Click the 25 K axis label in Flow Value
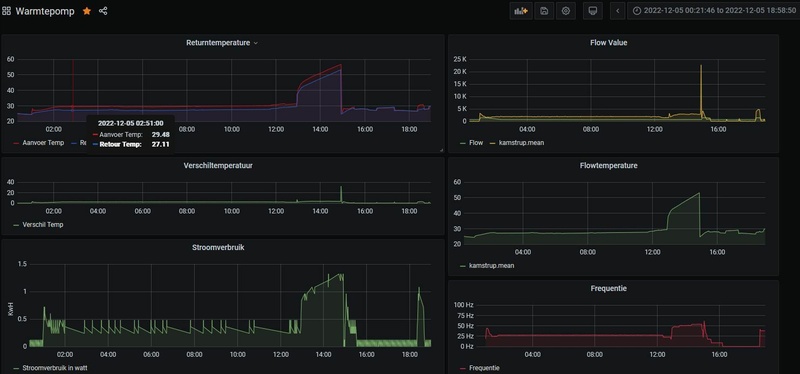The width and height of the screenshot is (800, 374). click(x=460, y=59)
